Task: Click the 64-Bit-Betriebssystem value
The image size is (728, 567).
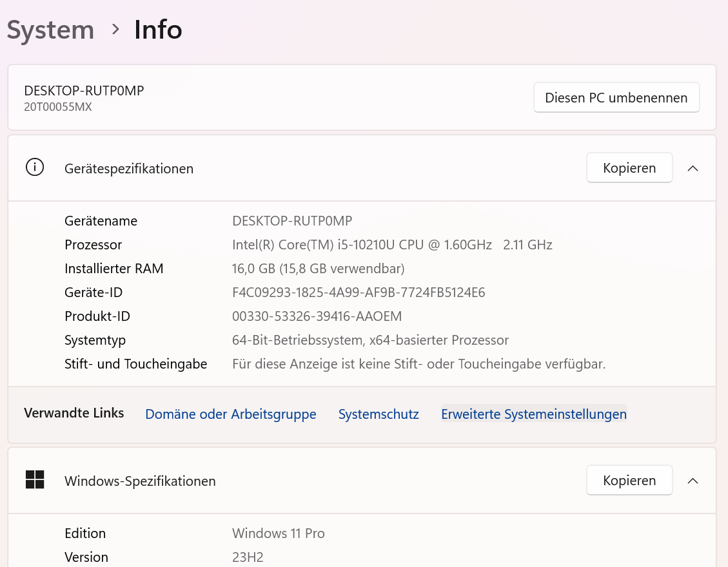Action: click(x=370, y=340)
